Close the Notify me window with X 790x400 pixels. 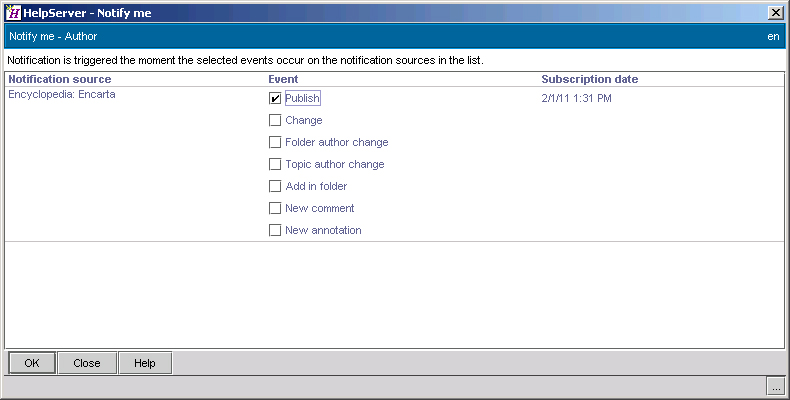click(775, 13)
